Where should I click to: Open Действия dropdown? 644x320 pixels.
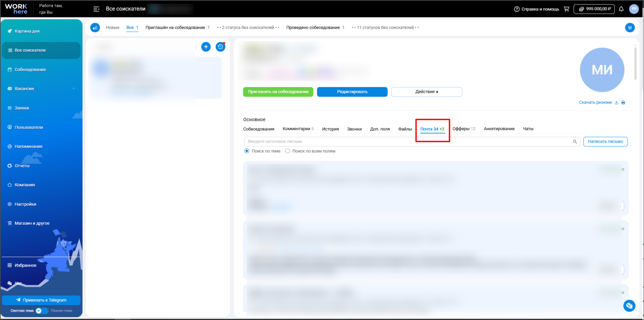point(427,92)
